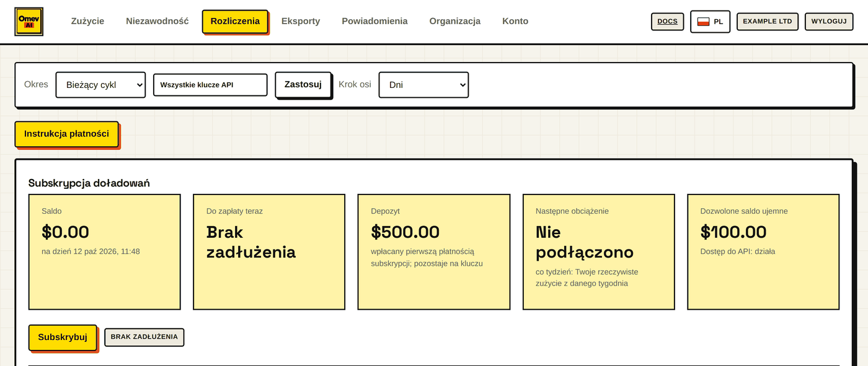The height and width of the screenshot is (366, 868).
Task: Click the Okres label
Action: coord(36,84)
